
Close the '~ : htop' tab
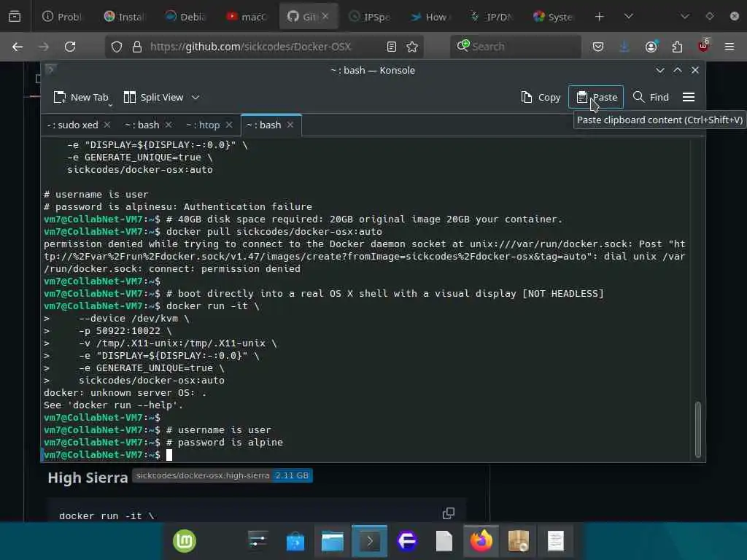[x=228, y=125]
